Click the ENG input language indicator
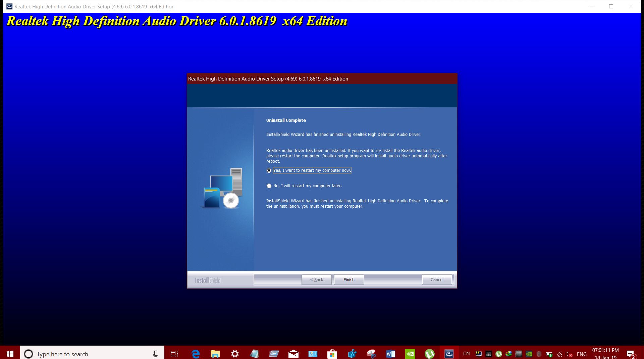The image size is (644, 359). point(582,354)
